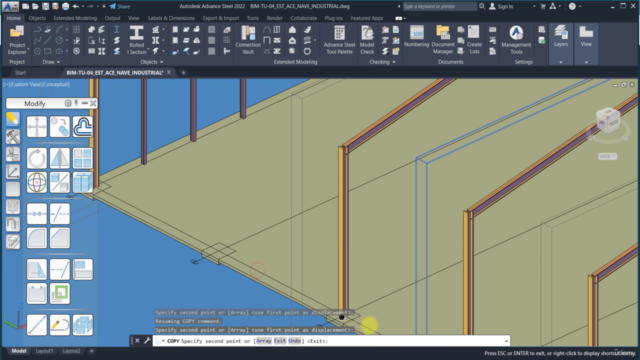Screen dimensions: 640x360
Task: Select the Copy tool in Modify palette
Action: pos(60,127)
